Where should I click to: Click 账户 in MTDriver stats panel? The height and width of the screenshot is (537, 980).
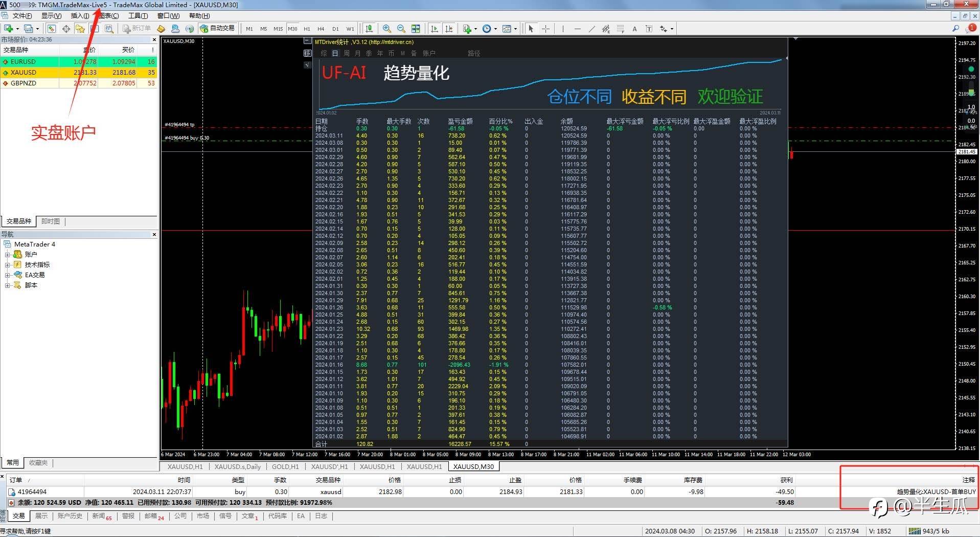(x=429, y=53)
